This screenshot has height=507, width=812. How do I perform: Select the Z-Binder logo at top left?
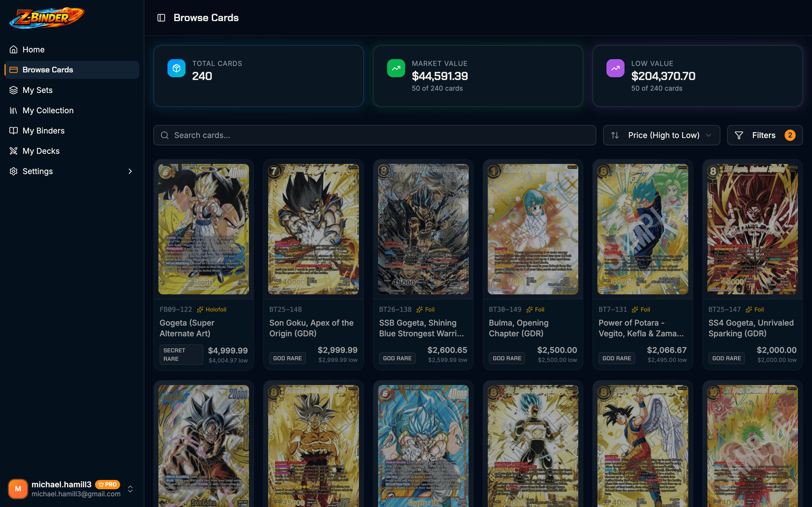(x=46, y=18)
